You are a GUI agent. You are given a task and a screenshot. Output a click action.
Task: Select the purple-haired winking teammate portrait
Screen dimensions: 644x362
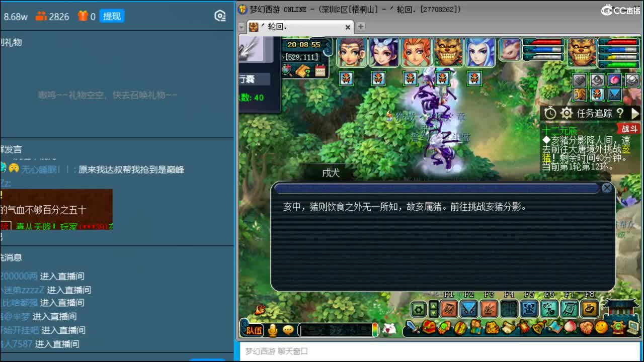[x=384, y=52]
